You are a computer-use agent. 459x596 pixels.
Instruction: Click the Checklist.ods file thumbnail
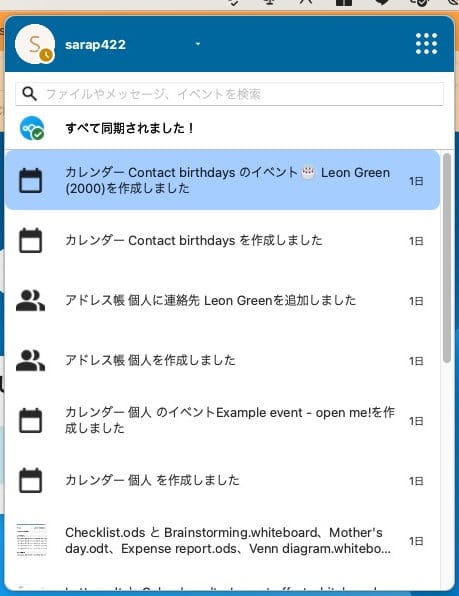click(31, 540)
